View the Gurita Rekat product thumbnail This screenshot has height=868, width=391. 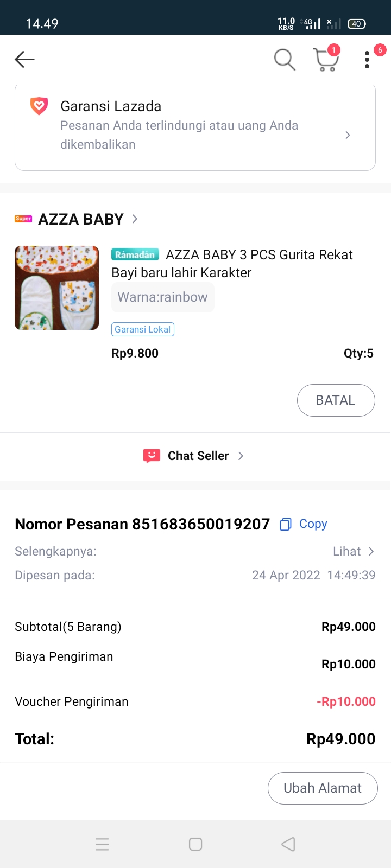point(57,288)
